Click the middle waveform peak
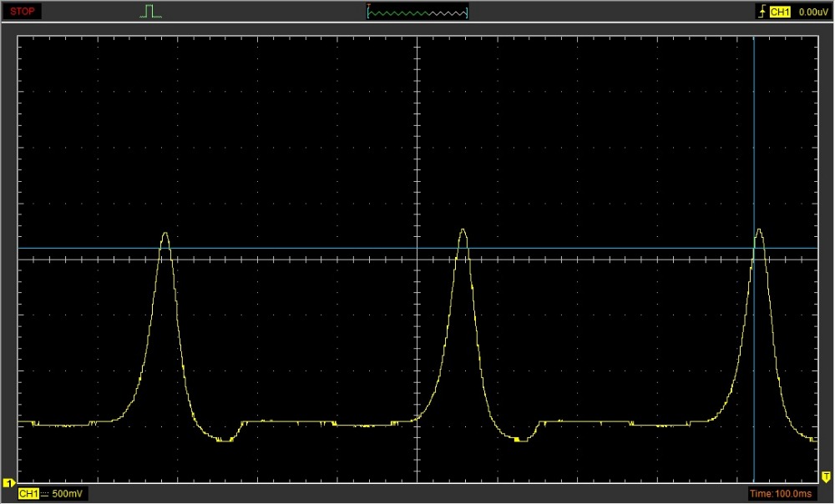Viewport: 835px width, 504px height. point(463,230)
